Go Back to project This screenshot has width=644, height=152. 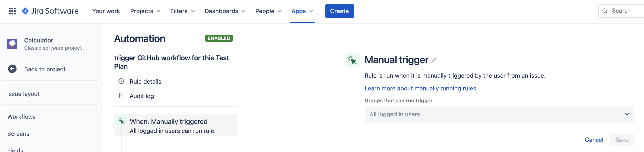tap(45, 69)
